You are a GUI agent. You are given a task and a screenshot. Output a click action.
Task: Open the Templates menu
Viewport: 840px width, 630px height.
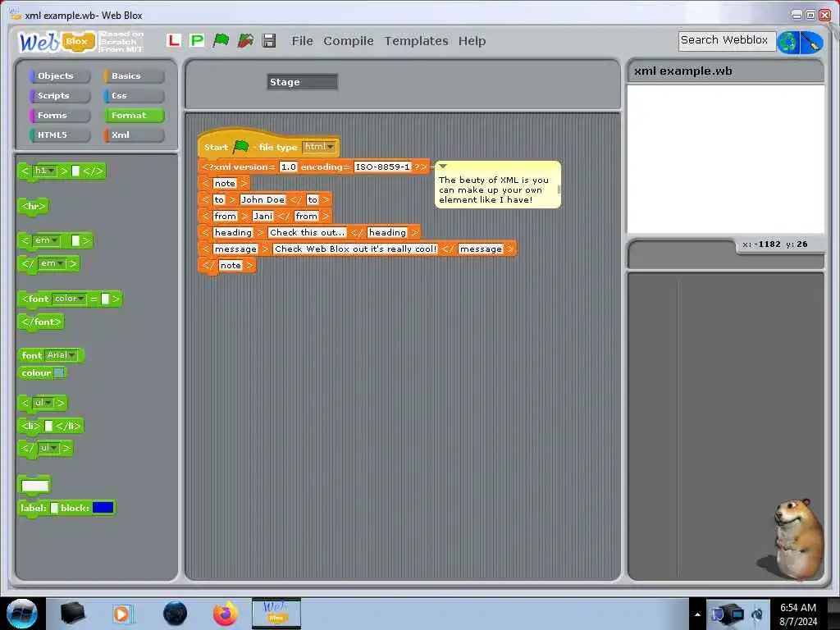click(416, 41)
